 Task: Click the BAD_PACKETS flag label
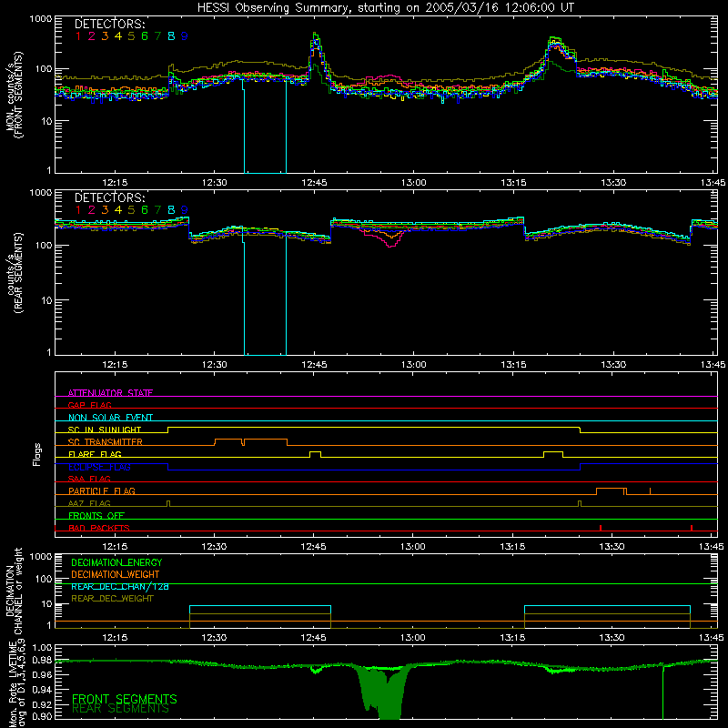point(99,528)
